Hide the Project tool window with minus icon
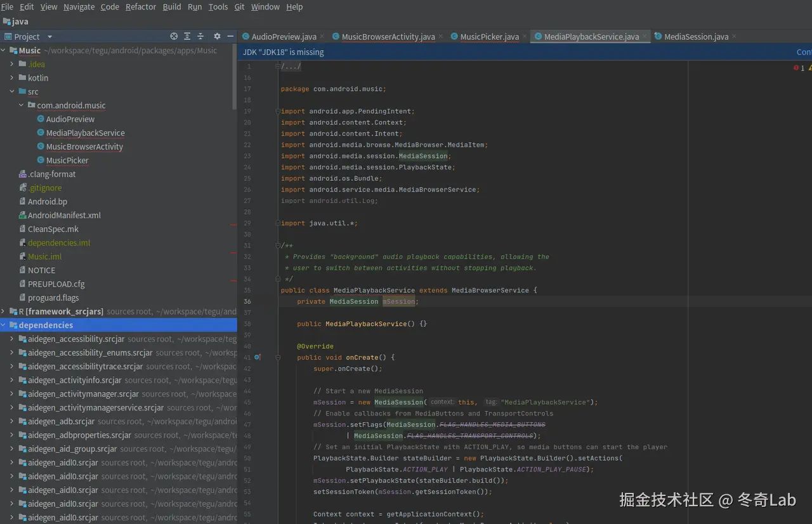Screen dimensions: 812x524 pyautogui.click(x=230, y=36)
